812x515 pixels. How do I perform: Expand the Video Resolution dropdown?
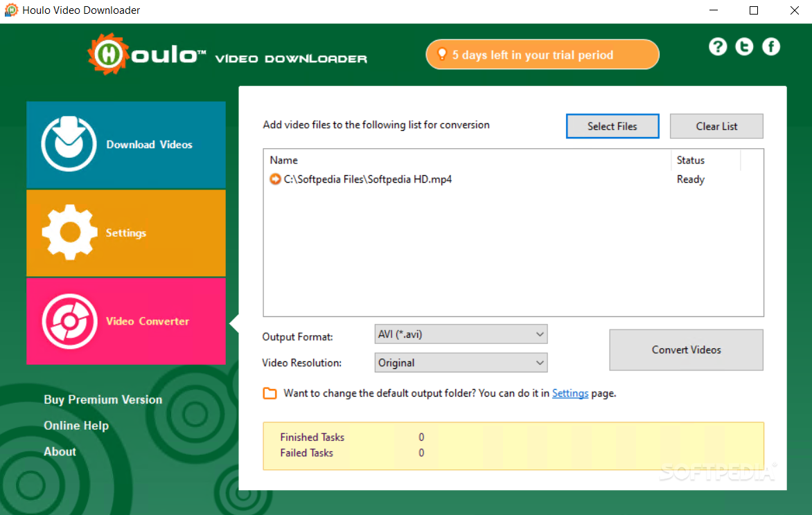(x=461, y=363)
